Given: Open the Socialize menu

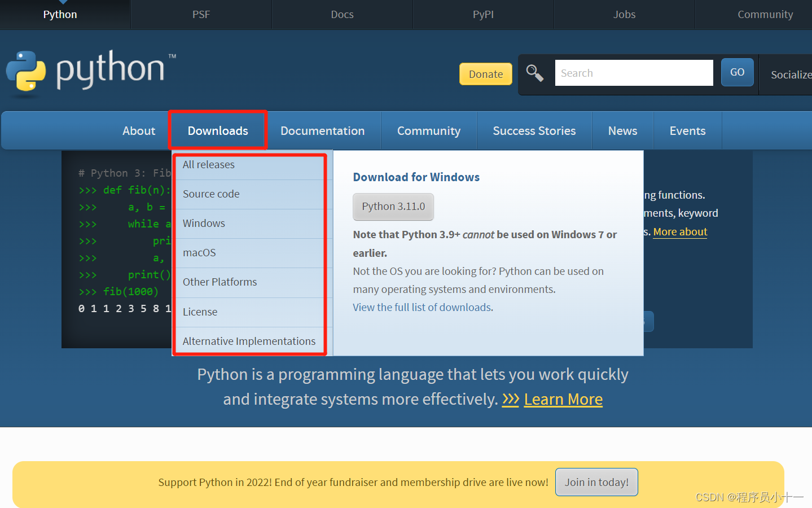Looking at the screenshot, I should [x=791, y=75].
